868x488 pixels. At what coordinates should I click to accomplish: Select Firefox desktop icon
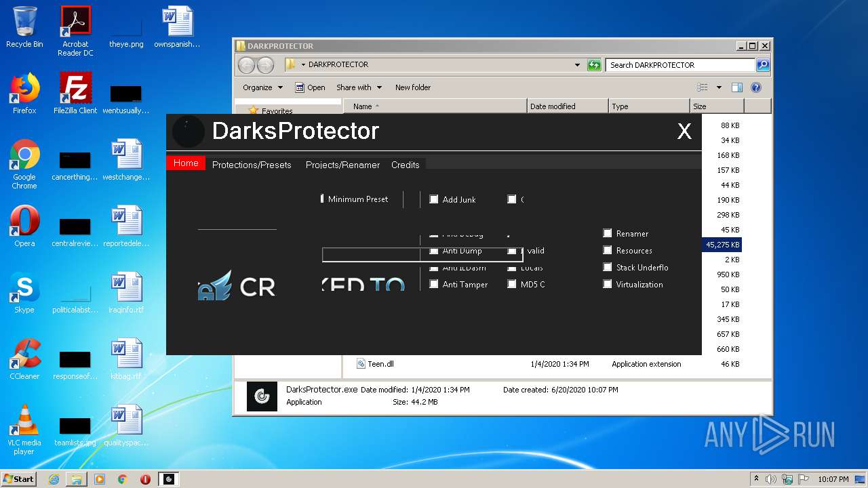tap(24, 94)
